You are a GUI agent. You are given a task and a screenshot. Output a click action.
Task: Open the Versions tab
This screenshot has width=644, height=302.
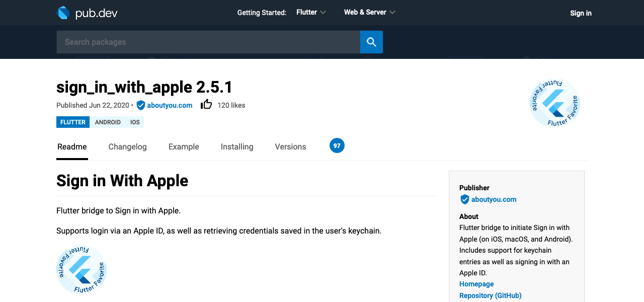coord(290,146)
